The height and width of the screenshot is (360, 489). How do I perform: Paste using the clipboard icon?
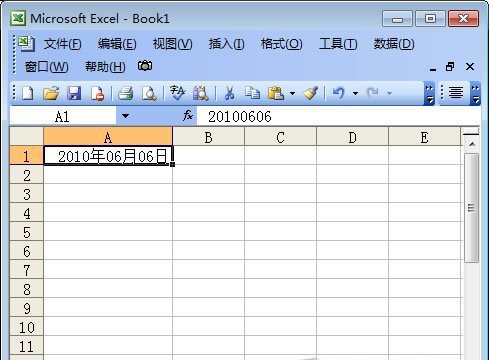[x=276, y=93]
